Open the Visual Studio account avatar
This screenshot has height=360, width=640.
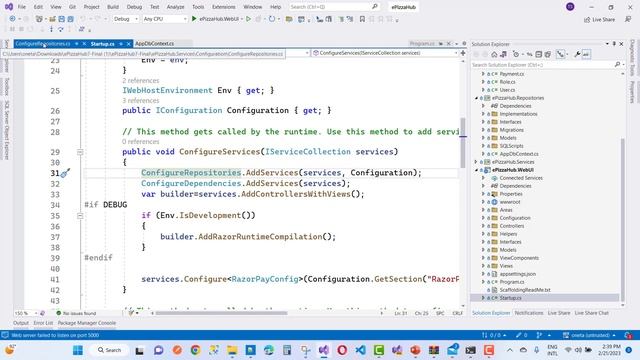pos(570,7)
